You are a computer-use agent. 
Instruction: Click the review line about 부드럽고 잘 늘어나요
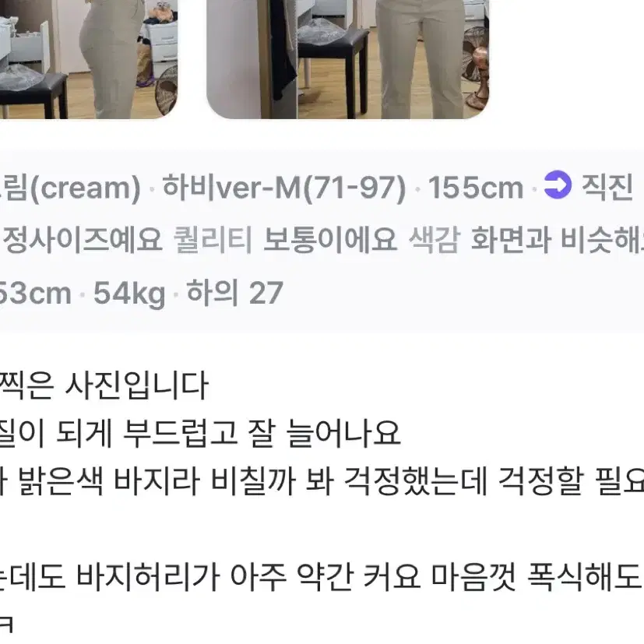tap(200, 432)
